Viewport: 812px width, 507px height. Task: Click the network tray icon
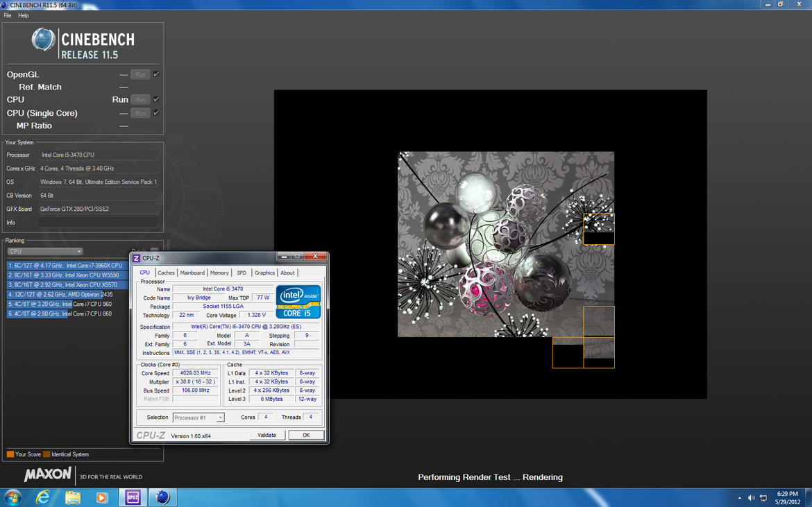[x=763, y=498]
